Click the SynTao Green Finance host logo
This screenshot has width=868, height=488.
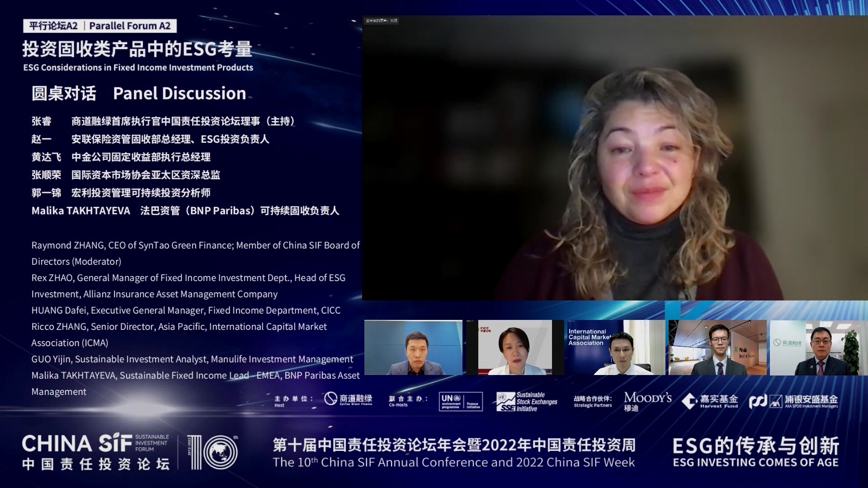348,399
